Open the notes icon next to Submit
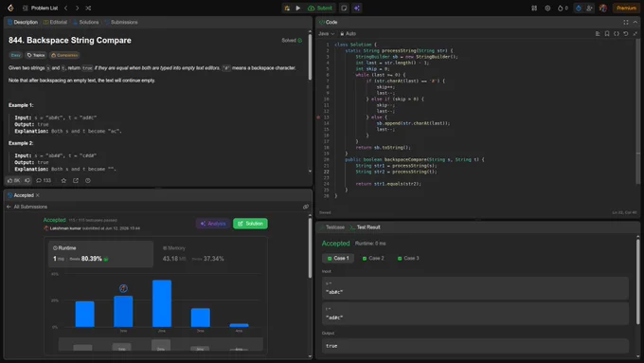The width and height of the screenshot is (644, 363). 344,8
